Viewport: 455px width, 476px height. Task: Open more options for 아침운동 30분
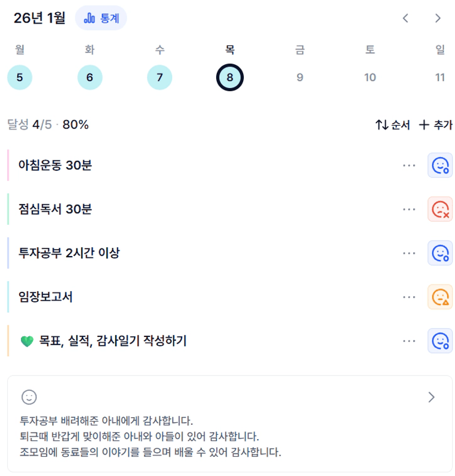coord(409,165)
